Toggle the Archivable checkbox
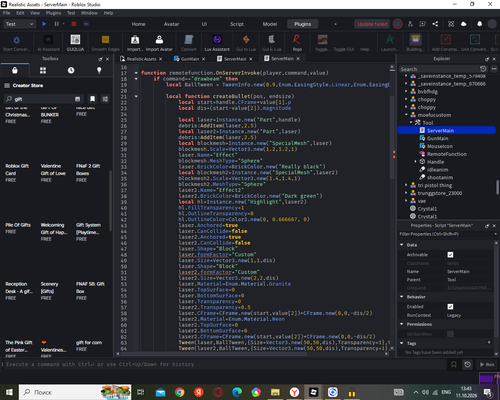Viewport: 500px width, 400px height. coord(450,255)
